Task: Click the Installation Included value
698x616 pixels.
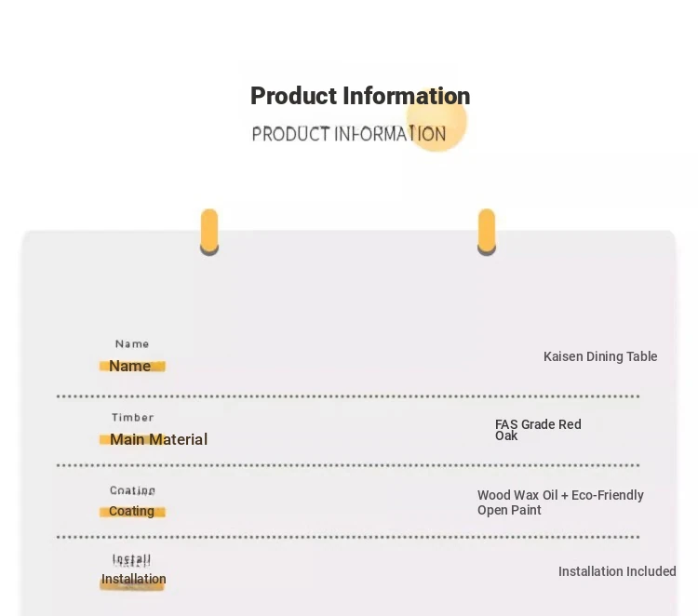Action: 617,571
